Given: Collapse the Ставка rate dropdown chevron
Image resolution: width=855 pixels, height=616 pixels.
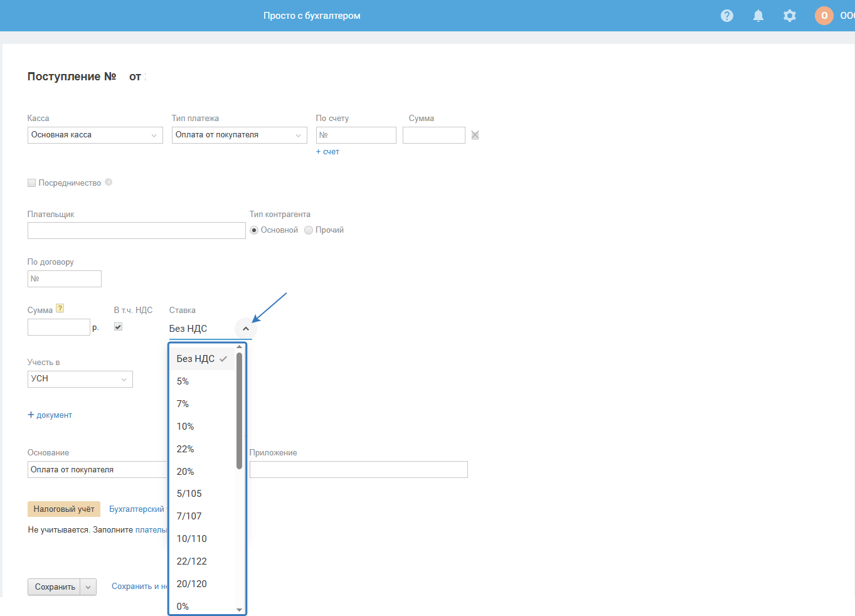Looking at the screenshot, I should click(246, 329).
